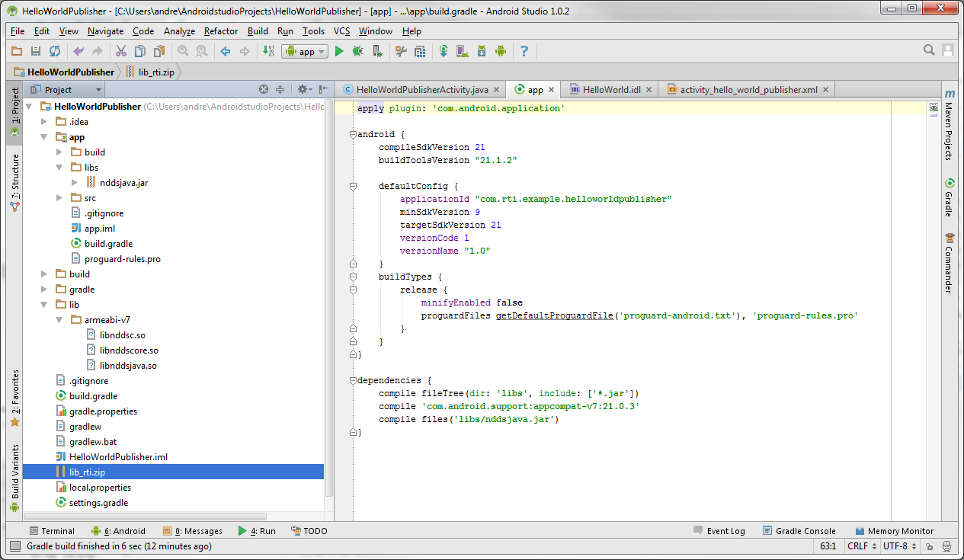Screen dimensions: 964x560
Task: Open Android Device Monitor icon
Action: click(x=501, y=51)
